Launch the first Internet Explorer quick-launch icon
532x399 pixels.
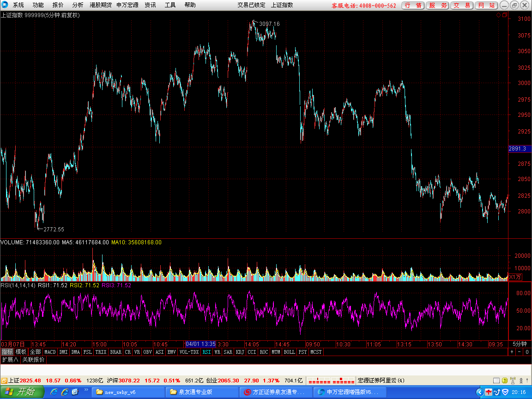[54, 392]
